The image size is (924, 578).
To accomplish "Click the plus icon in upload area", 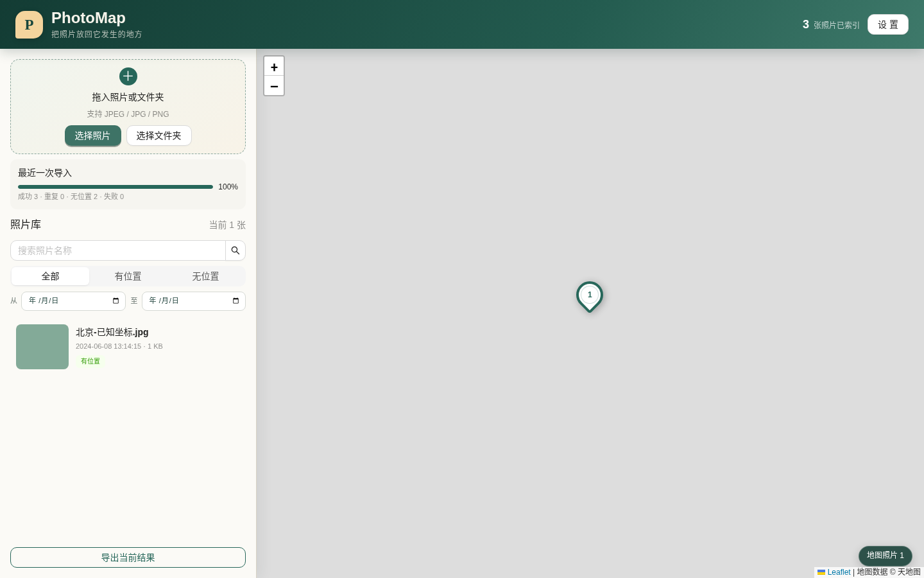I will 128,76.
